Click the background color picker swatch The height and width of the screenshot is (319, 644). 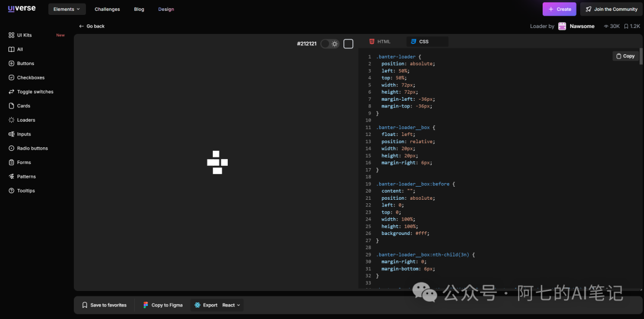point(348,44)
